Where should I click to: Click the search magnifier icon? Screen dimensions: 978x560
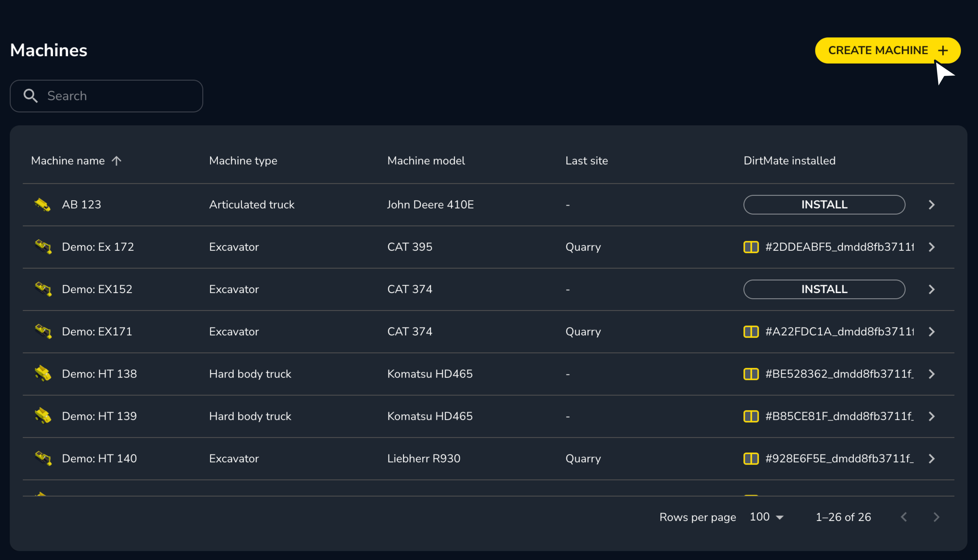pyautogui.click(x=31, y=96)
